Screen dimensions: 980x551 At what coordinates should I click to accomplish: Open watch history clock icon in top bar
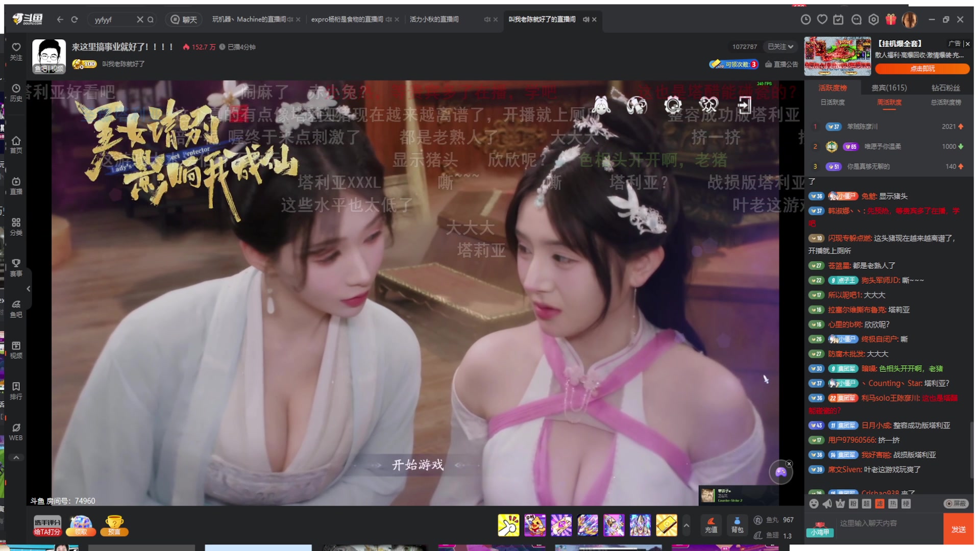pyautogui.click(x=805, y=19)
